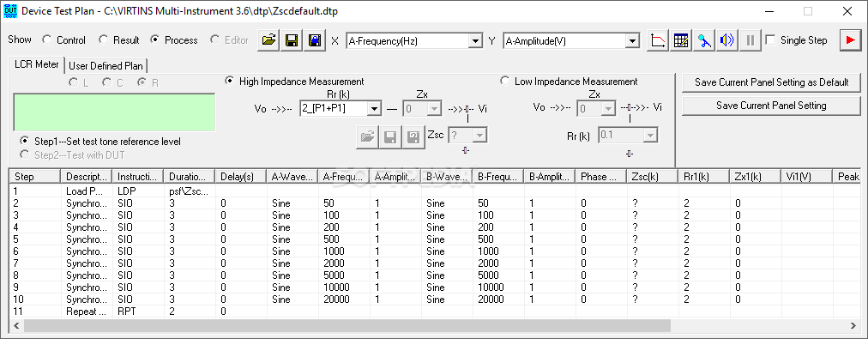
Task: Open the X-Y plot graph icon
Action: point(658,40)
